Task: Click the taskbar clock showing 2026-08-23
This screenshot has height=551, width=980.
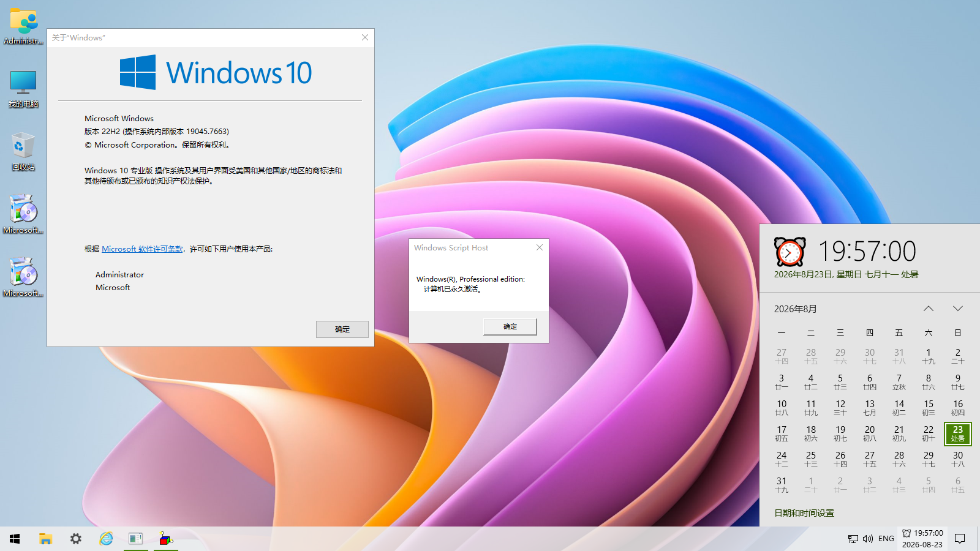Action: pyautogui.click(x=922, y=539)
